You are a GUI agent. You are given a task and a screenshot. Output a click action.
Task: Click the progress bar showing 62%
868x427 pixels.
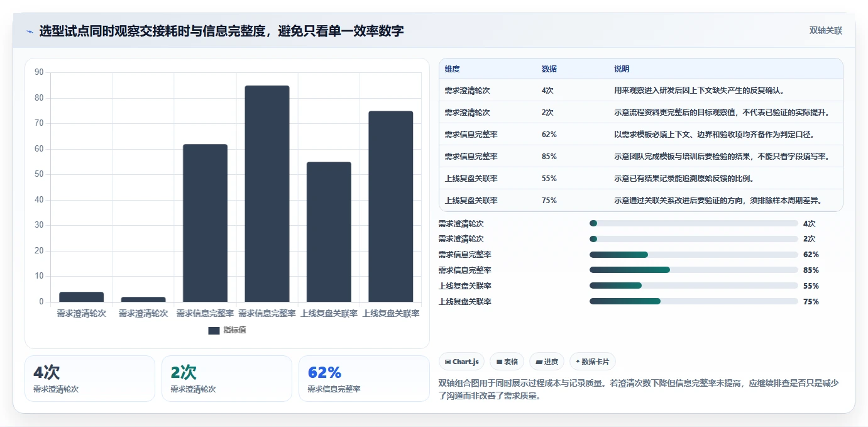point(694,255)
